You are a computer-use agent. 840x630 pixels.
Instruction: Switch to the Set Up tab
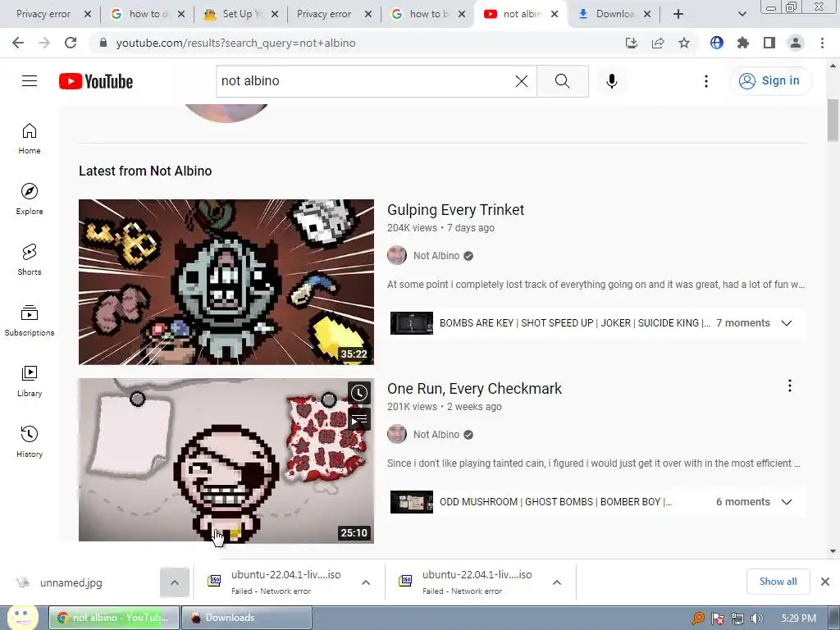coord(235,14)
